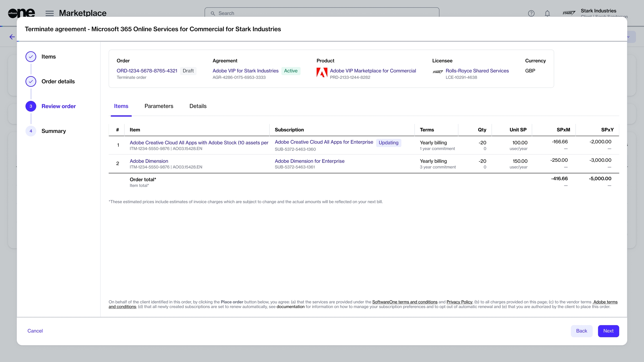Open order ORD-1234-5678-8765-4321 link
The height and width of the screenshot is (362, 644).
147,71
